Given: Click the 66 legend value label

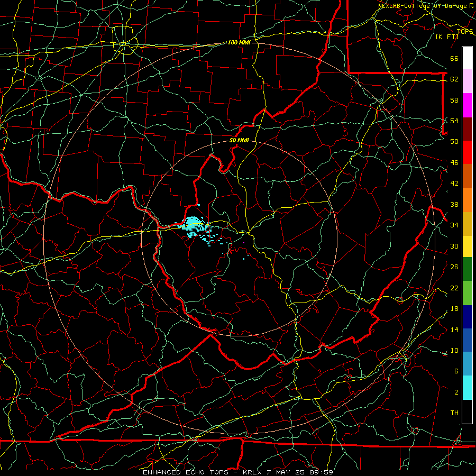Looking at the screenshot, I should pos(454,58).
